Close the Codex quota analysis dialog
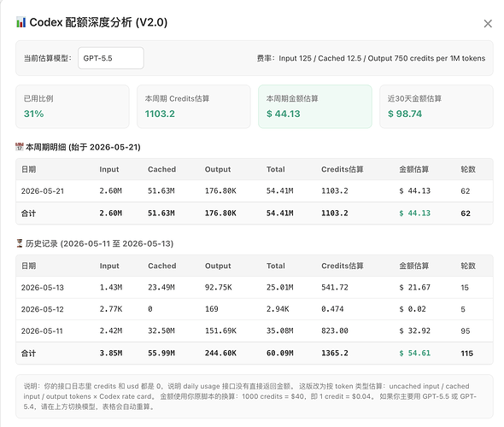 488,23
